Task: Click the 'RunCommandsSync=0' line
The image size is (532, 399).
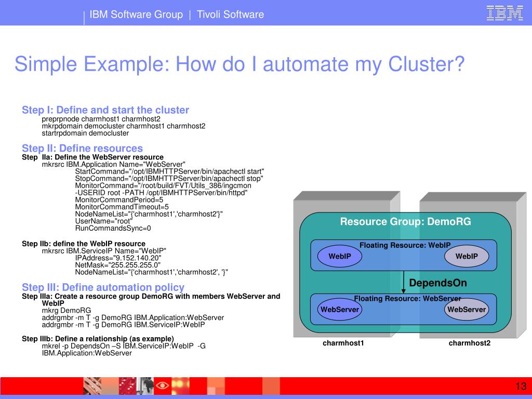Action: [113, 229]
